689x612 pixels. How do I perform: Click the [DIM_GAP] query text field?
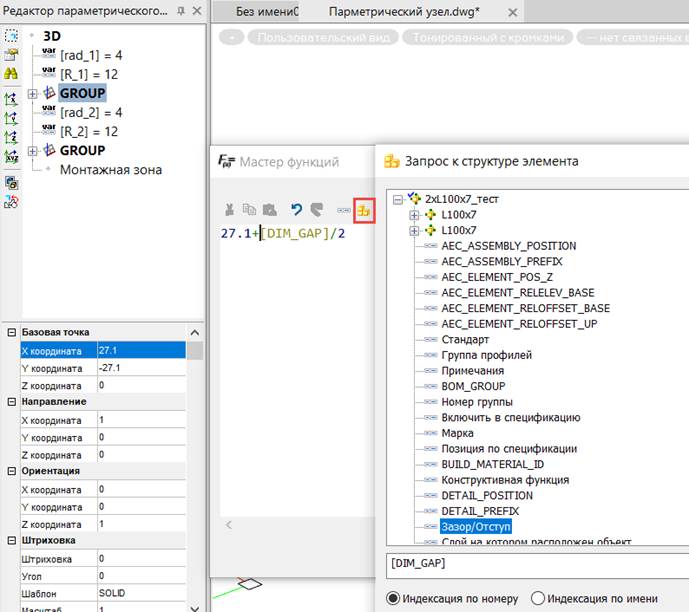click(x=537, y=565)
